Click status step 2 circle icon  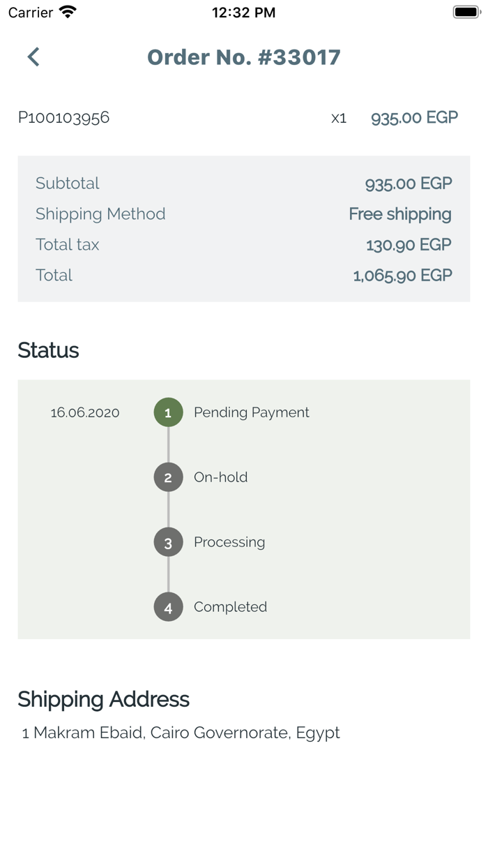[x=168, y=477]
